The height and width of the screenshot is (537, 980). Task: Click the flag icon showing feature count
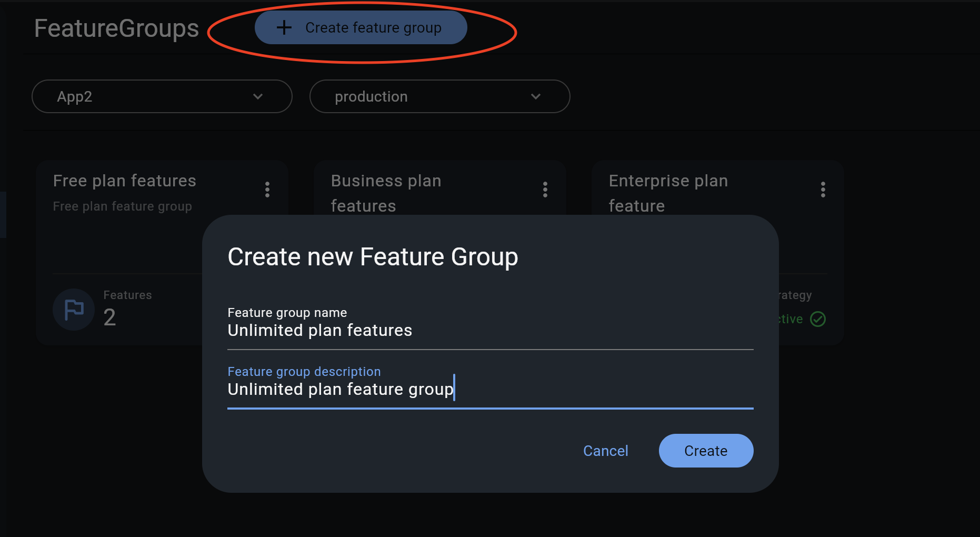[73, 310]
